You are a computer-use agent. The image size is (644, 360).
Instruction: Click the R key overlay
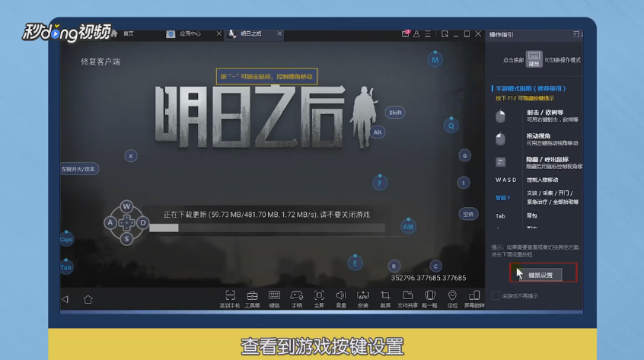tap(394, 266)
